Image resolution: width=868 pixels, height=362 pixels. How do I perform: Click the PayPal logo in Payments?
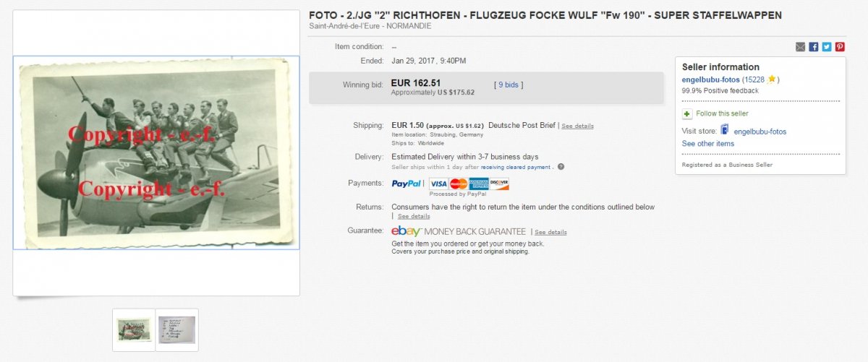click(x=407, y=184)
